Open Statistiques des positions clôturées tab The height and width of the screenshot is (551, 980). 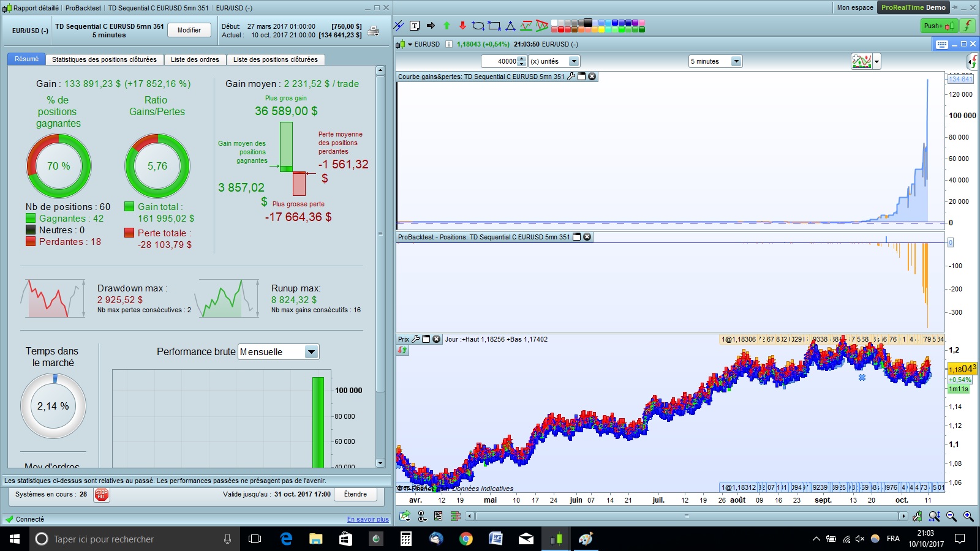[x=104, y=59]
